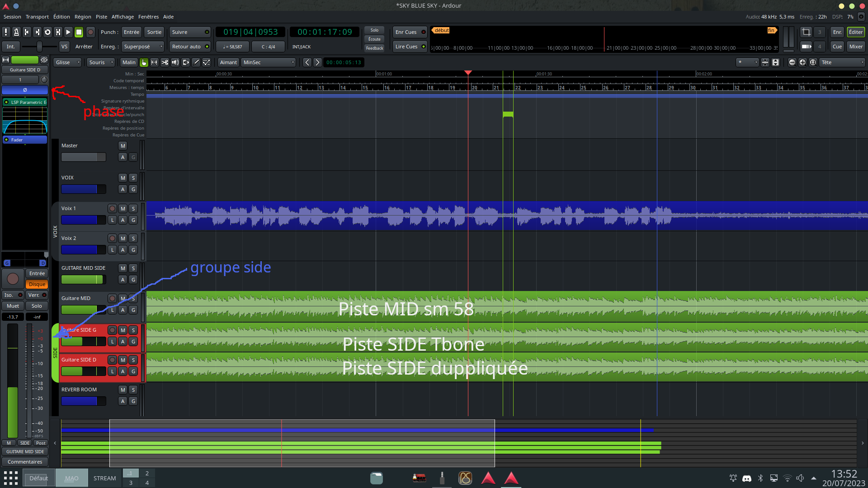The height and width of the screenshot is (488, 868).
Task: Enable the loop playback button
Action: [47, 32]
